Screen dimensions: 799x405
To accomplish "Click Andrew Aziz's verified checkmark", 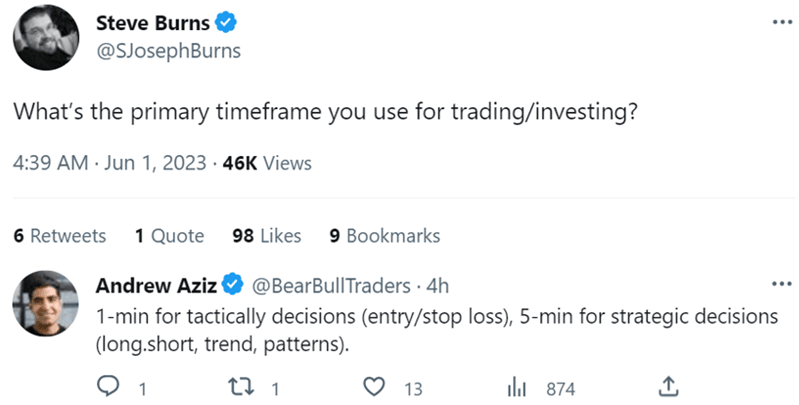I will (x=233, y=286).
